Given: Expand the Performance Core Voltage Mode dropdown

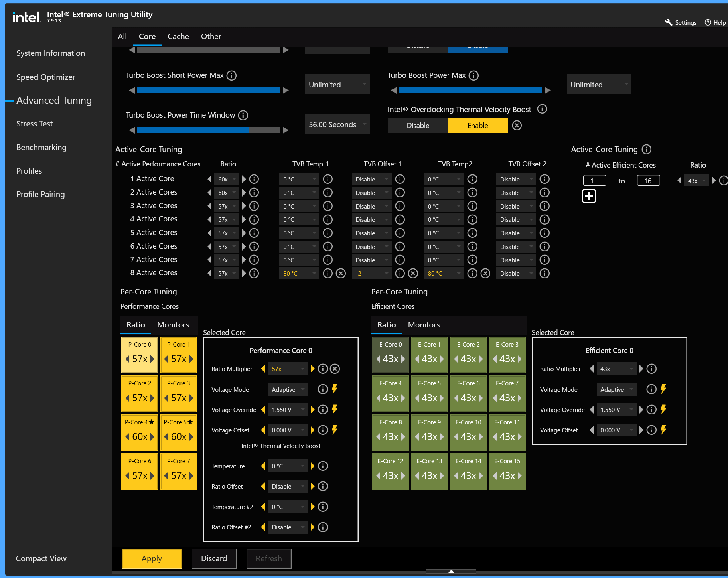Looking at the screenshot, I should click(288, 389).
